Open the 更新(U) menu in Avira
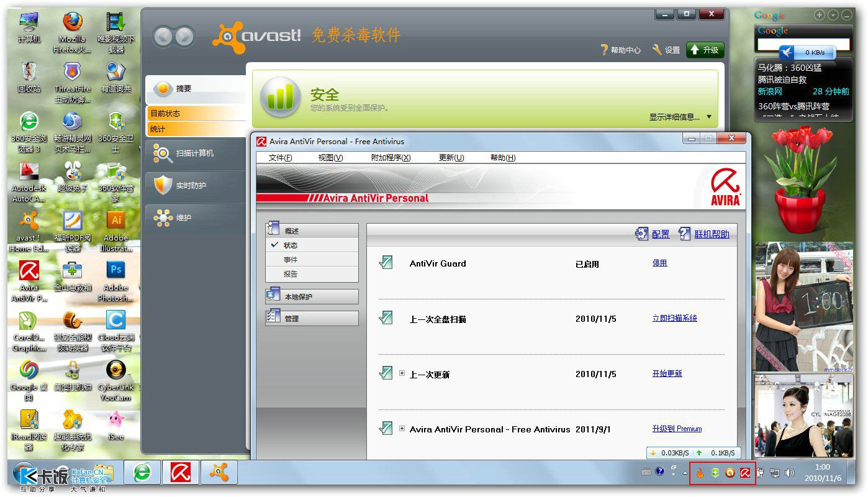868x497 pixels. (x=451, y=158)
